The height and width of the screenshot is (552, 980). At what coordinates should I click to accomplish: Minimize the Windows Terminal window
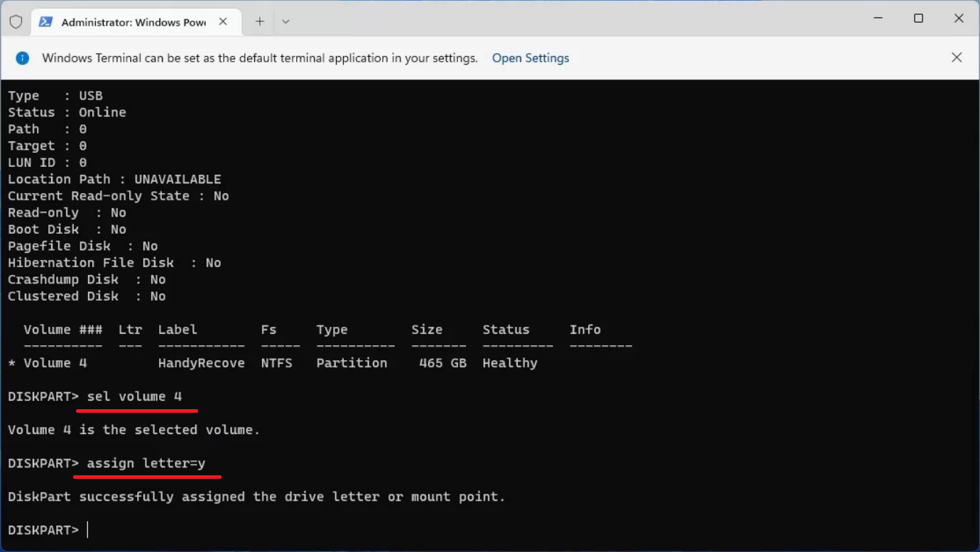tap(878, 19)
